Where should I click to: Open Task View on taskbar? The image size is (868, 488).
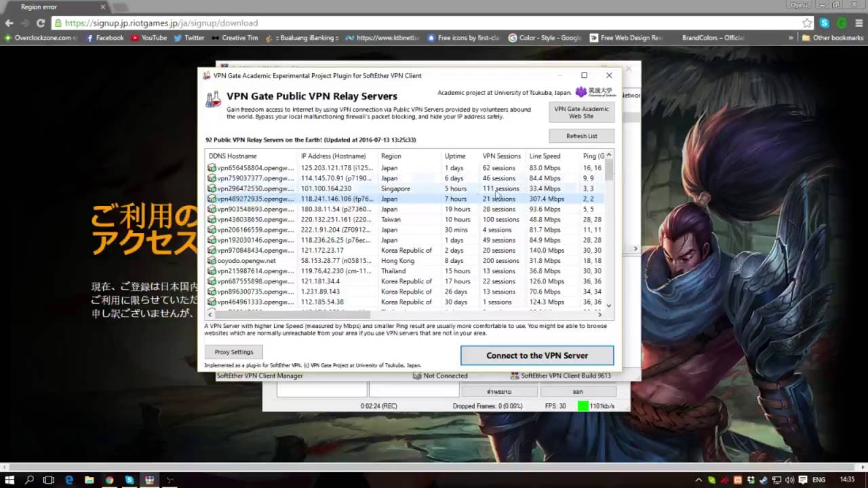point(49,480)
